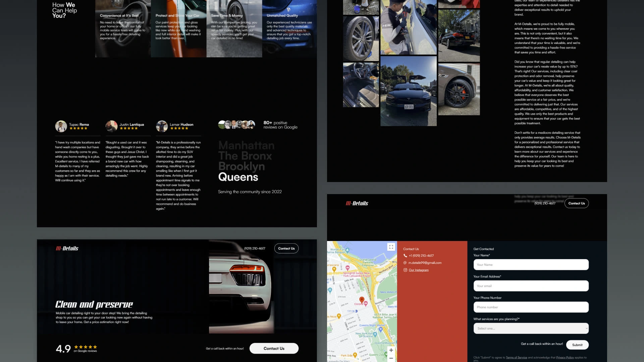Image resolution: width=644 pixels, height=362 pixels.
Task: Focus the Your email input field
Action: coord(531,286)
